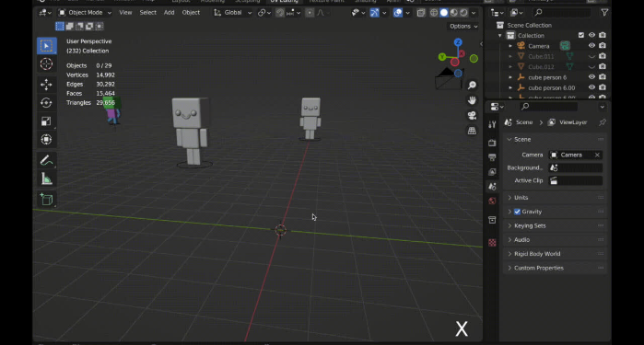
Task: Toggle proportional editing in the header
Action: [x=310, y=13]
